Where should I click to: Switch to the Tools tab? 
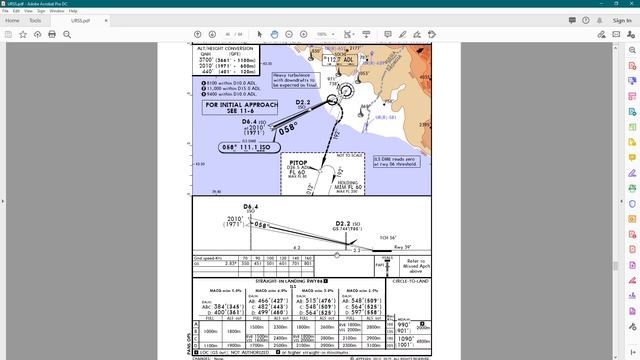coord(35,20)
